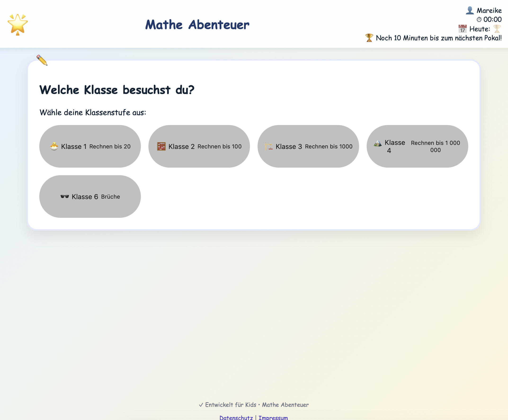
Task: Click the pencil icon above the card
Action: coord(42,60)
